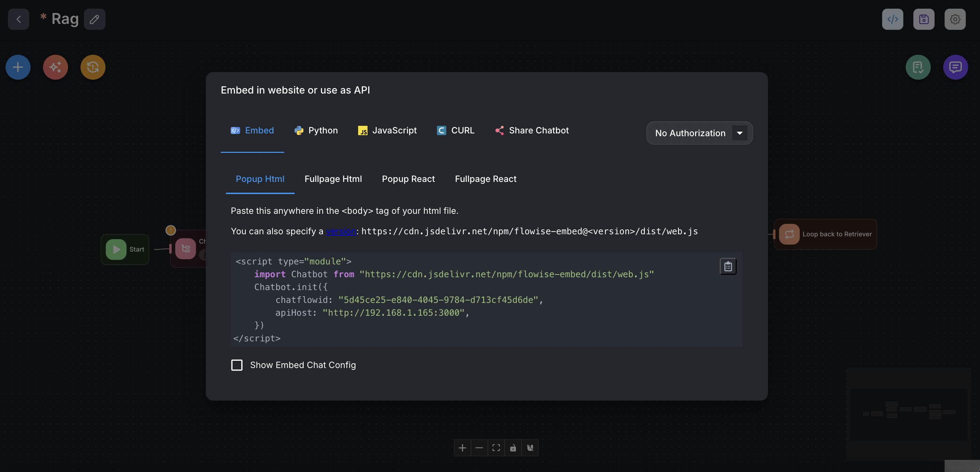Viewport: 980px width, 472px height.
Task: Open the settings gear icon
Action: point(955,19)
